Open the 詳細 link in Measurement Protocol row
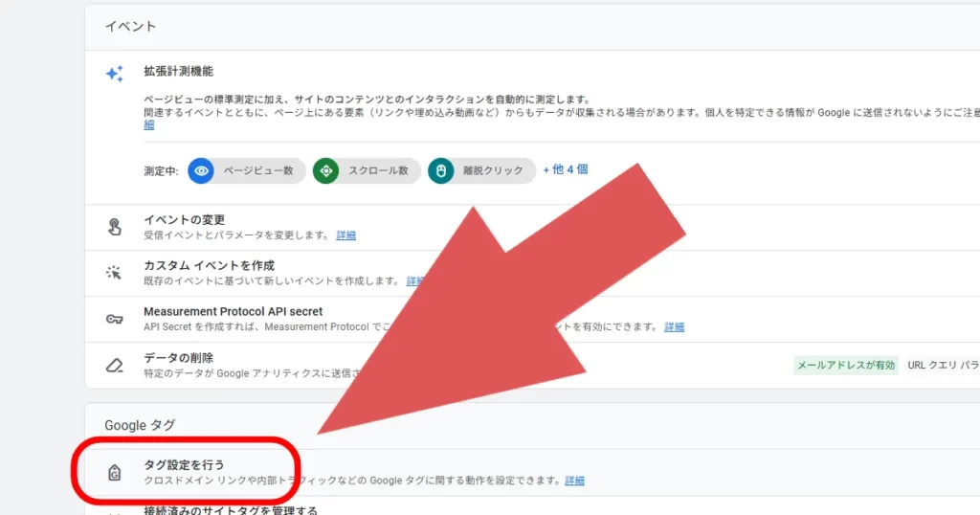This screenshot has height=515, width=980. point(675,327)
